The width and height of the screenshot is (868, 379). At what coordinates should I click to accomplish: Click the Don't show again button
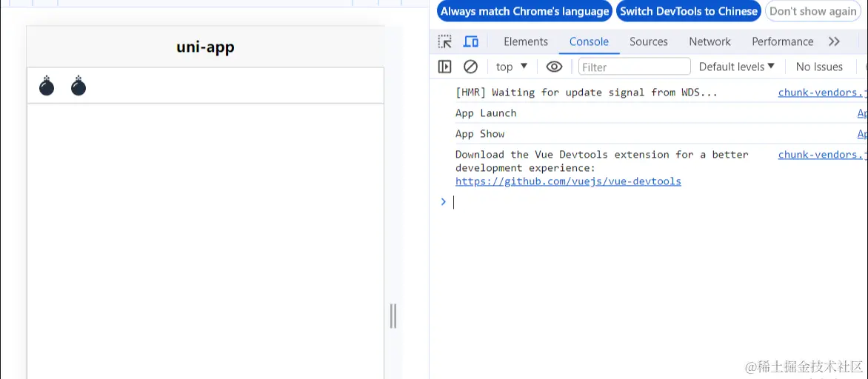(x=812, y=11)
